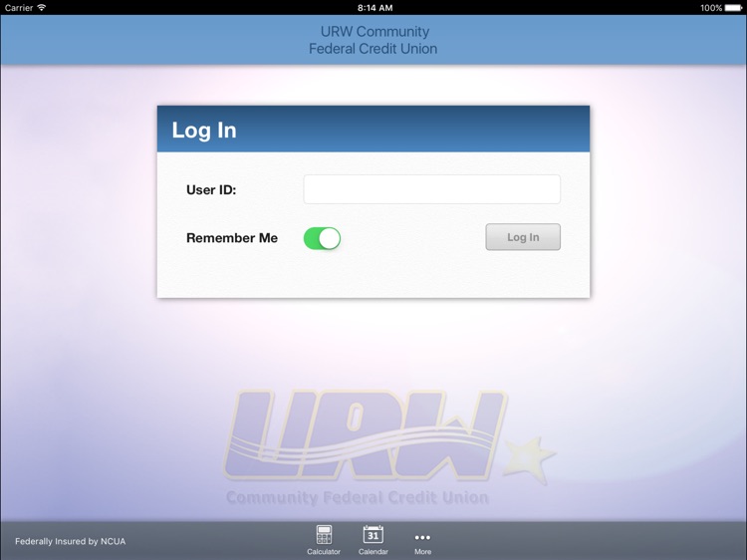The height and width of the screenshot is (560, 747).
Task: Open the More options menu
Action: 422,543
